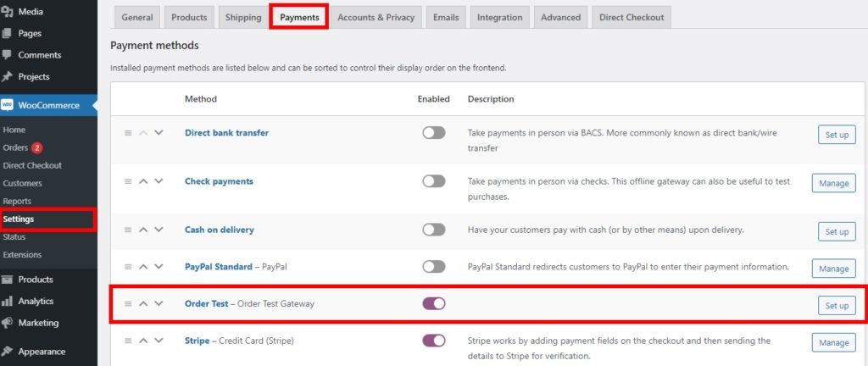Select the Payments tab
The height and width of the screenshot is (366, 868).
tap(299, 17)
